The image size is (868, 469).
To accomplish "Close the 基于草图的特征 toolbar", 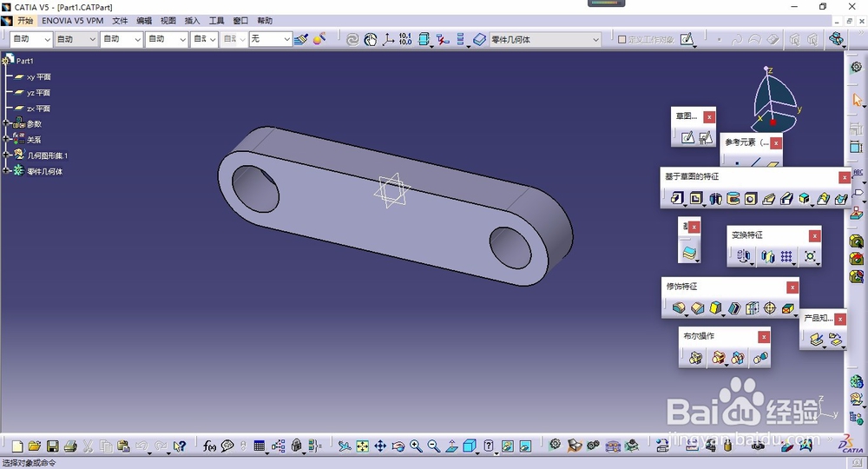I will pos(845,177).
